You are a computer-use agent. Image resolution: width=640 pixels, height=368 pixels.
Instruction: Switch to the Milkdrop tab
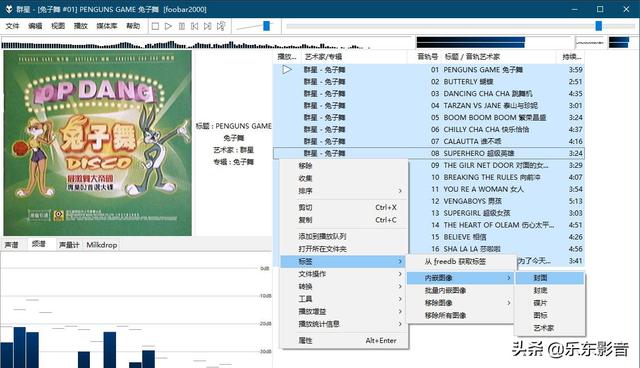click(x=102, y=245)
